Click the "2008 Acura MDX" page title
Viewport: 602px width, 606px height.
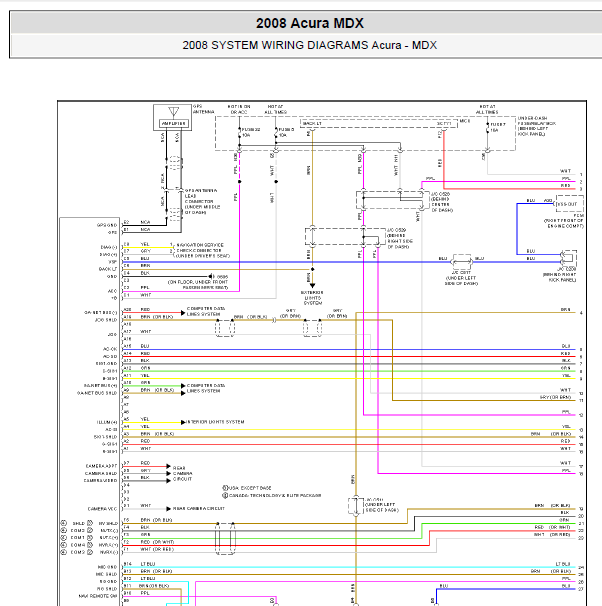click(x=310, y=23)
